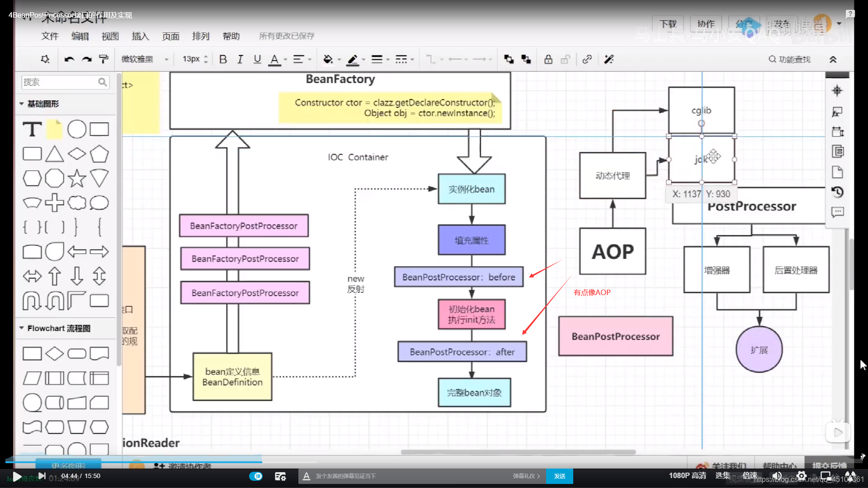The image size is (868, 488).
Task: Open the comments speech bubble panel icon
Action: point(837,212)
